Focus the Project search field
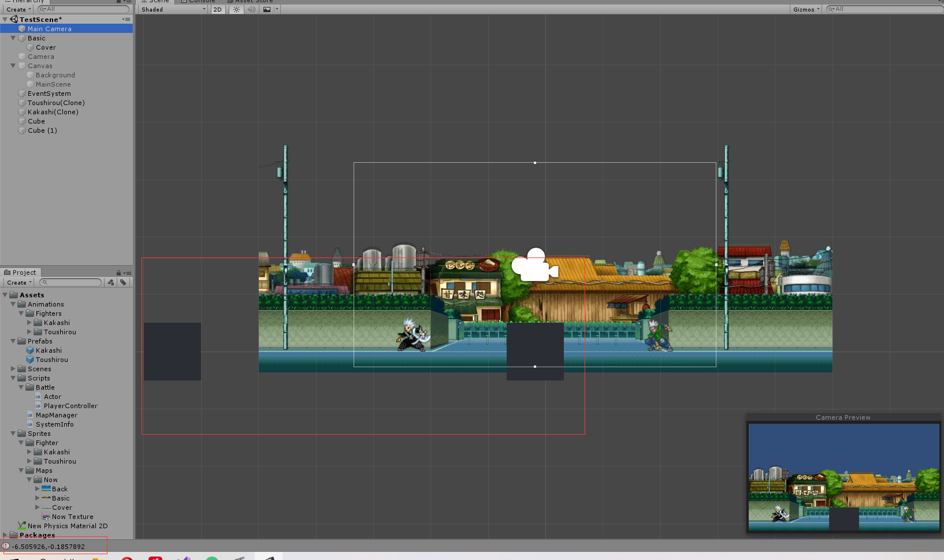The height and width of the screenshot is (560, 944). point(71,282)
